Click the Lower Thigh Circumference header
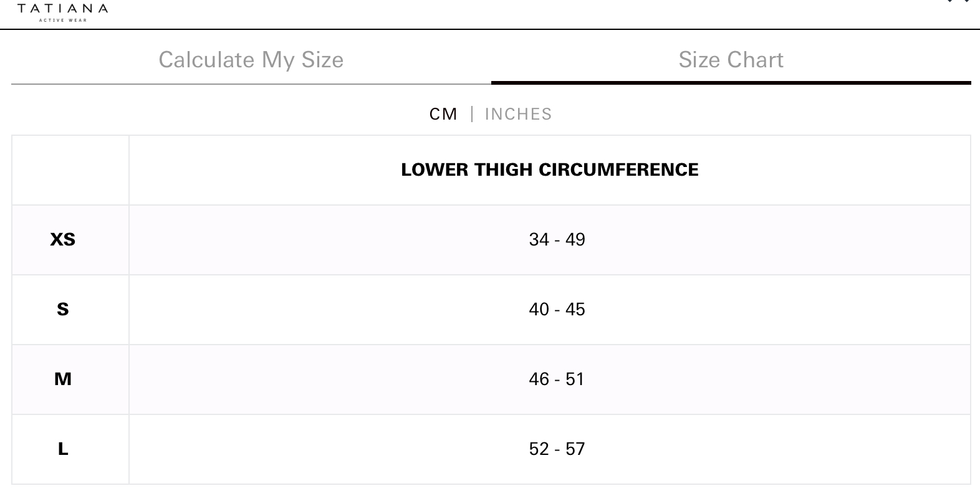 [549, 169]
